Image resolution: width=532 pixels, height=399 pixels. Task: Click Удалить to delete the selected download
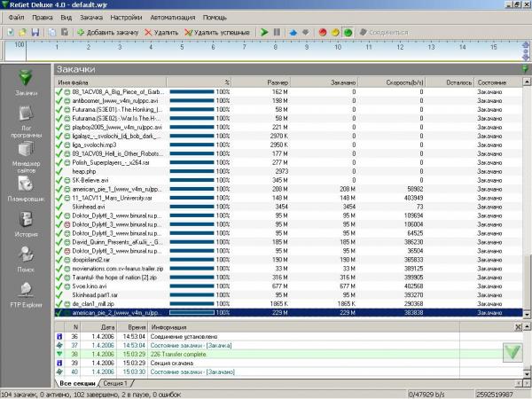click(x=161, y=32)
